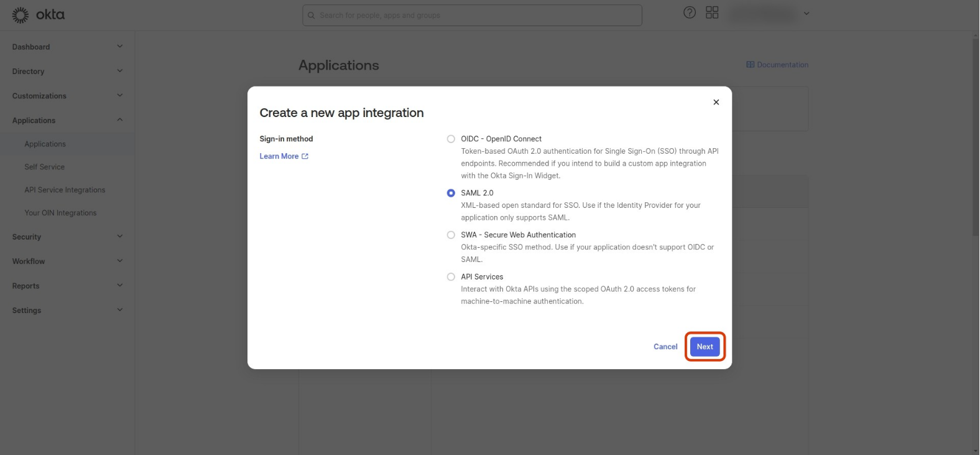The height and width of the screenshot is (455, 980).
Task: Select the API Services radio button
Action: pyautogui.click(x=451, y=277)
